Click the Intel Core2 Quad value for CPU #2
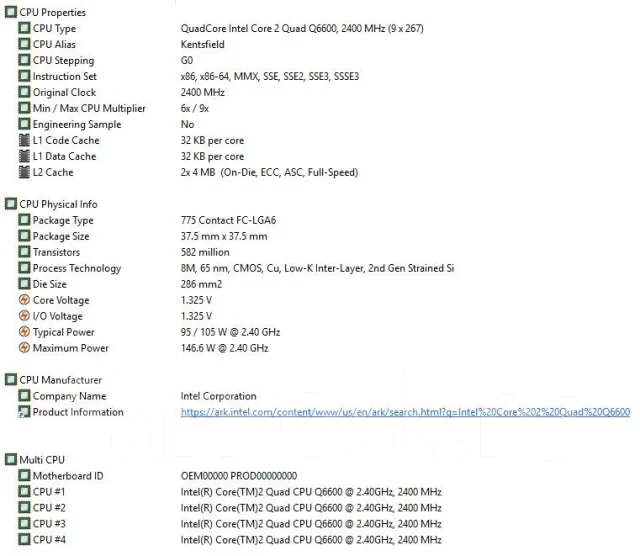640x556 pixels. (311, 507)
